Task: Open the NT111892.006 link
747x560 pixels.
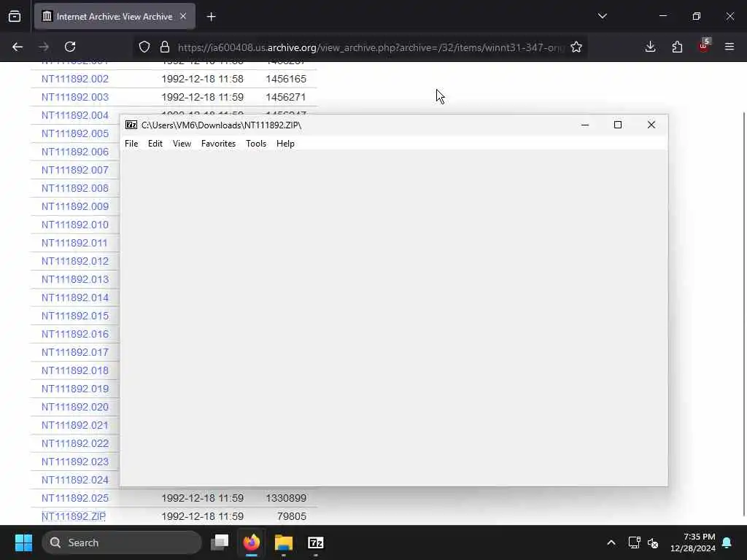Action: click(75, 152)
